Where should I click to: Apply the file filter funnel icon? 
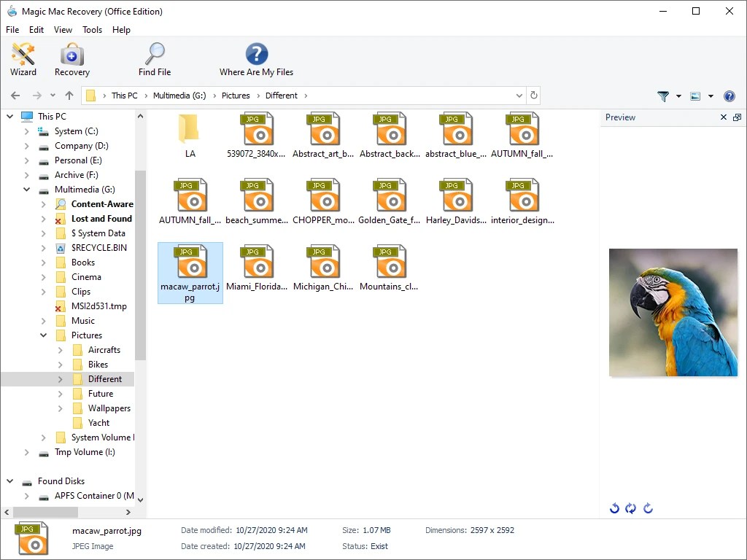tap(663, 96)
